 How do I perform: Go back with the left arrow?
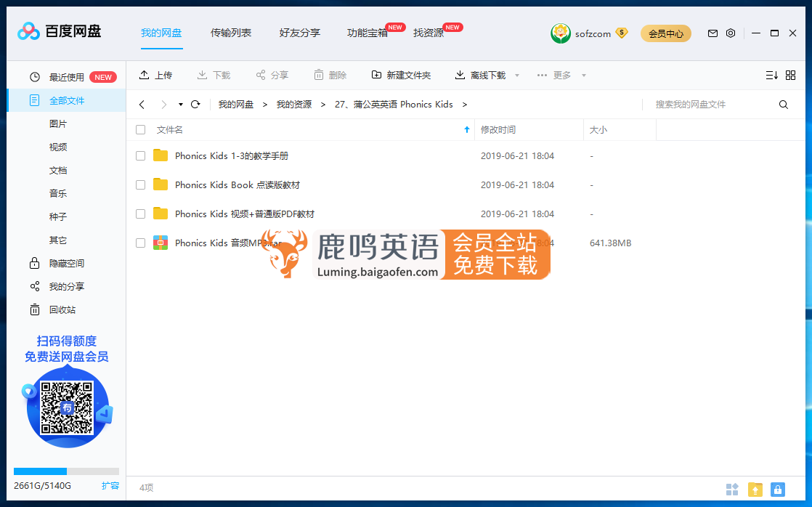click(142, 105)
